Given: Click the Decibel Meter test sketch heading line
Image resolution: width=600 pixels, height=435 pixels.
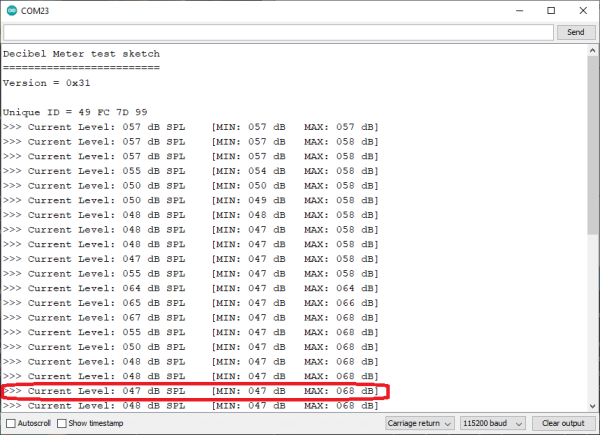Looking at the screenshot, I should [x=81, y=54].
